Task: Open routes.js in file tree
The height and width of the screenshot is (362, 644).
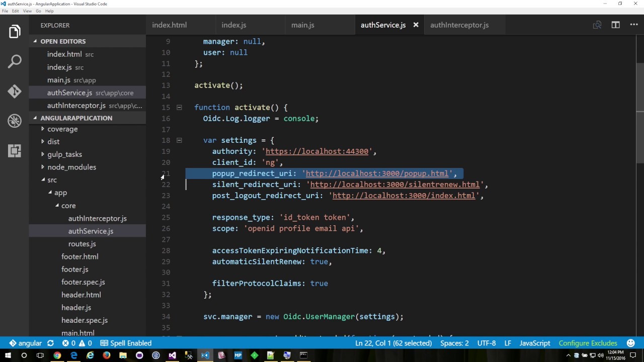Action: 82,244
